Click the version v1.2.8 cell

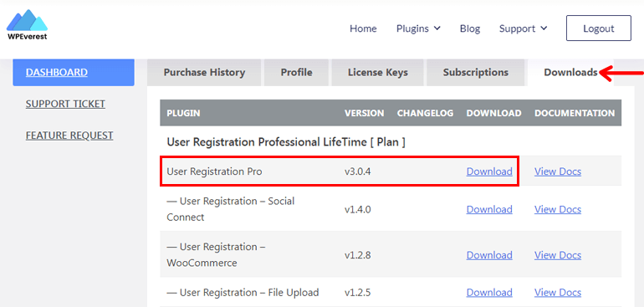tap(358, 255)
